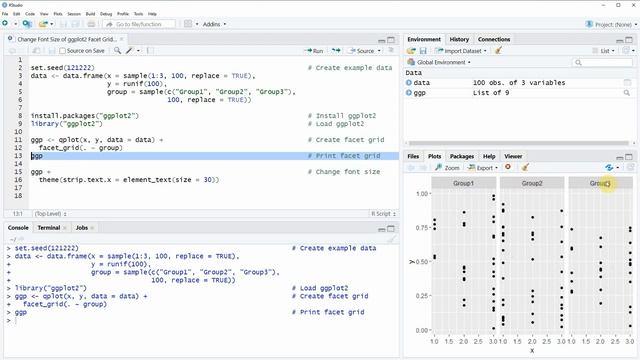Screen dimensions: 640x360
Task: Switch to the Jobs tab
Action: (x=82, y=228)
